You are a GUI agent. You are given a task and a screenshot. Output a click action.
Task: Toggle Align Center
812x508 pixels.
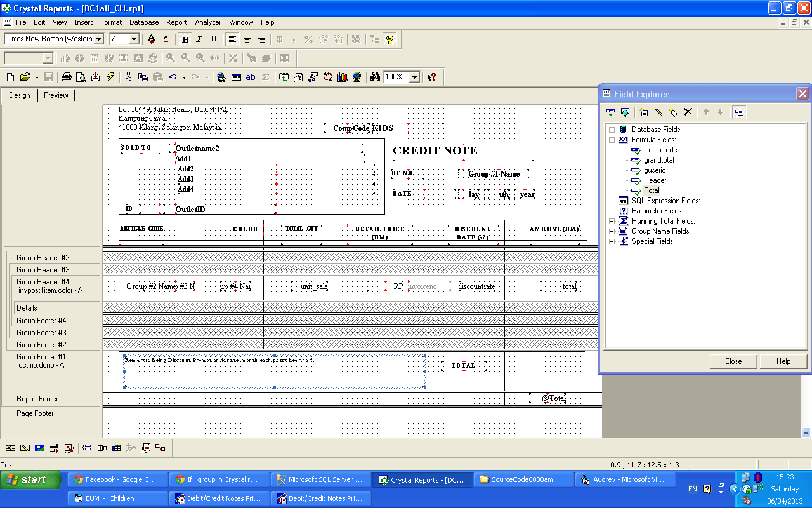click(x=247, y=39)
